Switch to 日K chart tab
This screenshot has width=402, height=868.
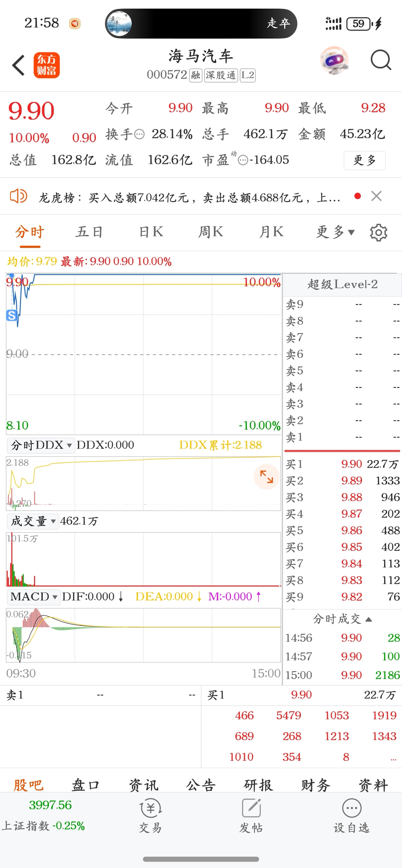151,232
